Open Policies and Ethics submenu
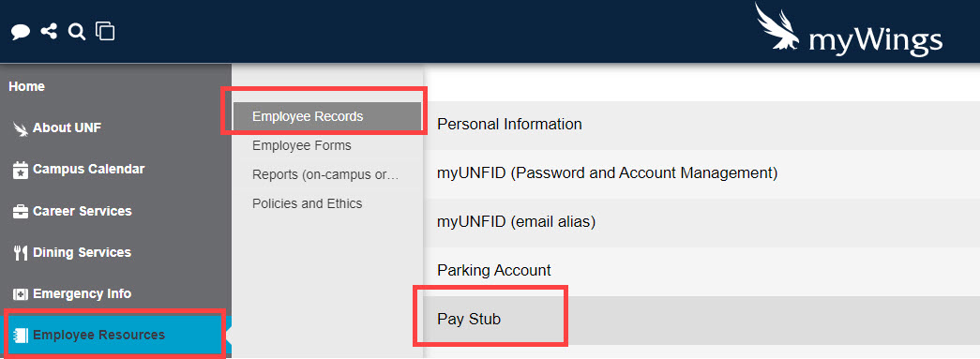The width and height of the screenshot is (980, 359). click(x=307, y=203)
